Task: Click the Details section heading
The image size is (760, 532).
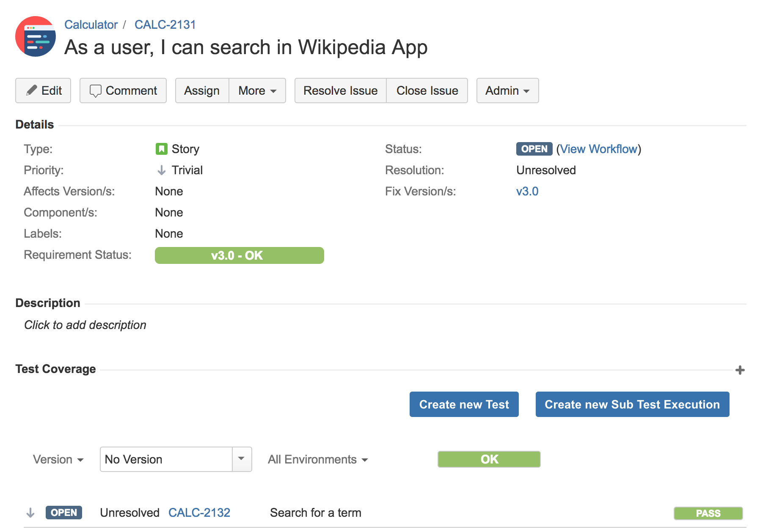Action: [35, 124]
